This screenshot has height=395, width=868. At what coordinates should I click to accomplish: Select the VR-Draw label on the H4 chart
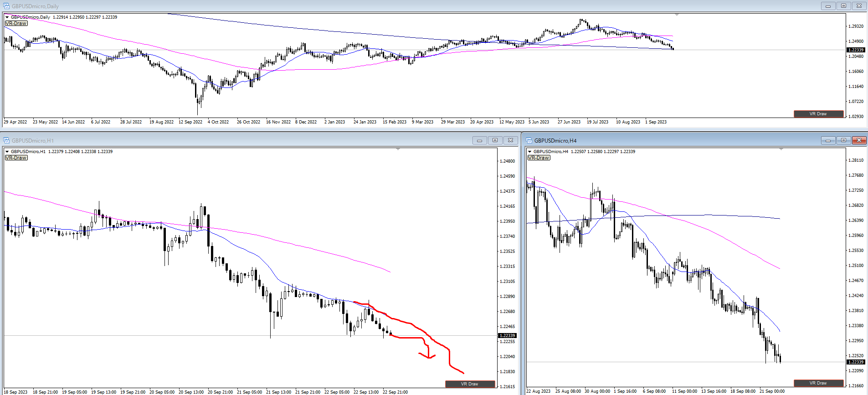coord(539,158)
